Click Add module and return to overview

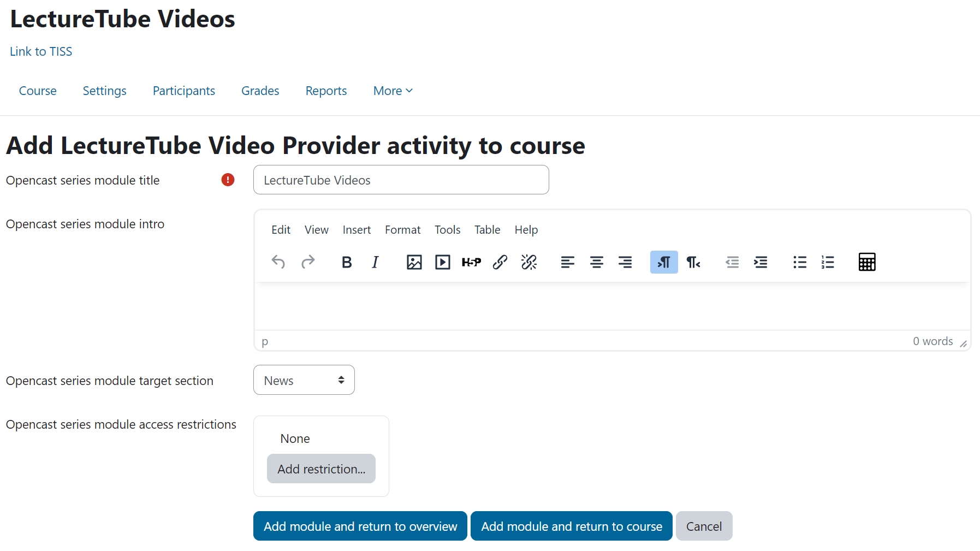click(x=360, y=526)
